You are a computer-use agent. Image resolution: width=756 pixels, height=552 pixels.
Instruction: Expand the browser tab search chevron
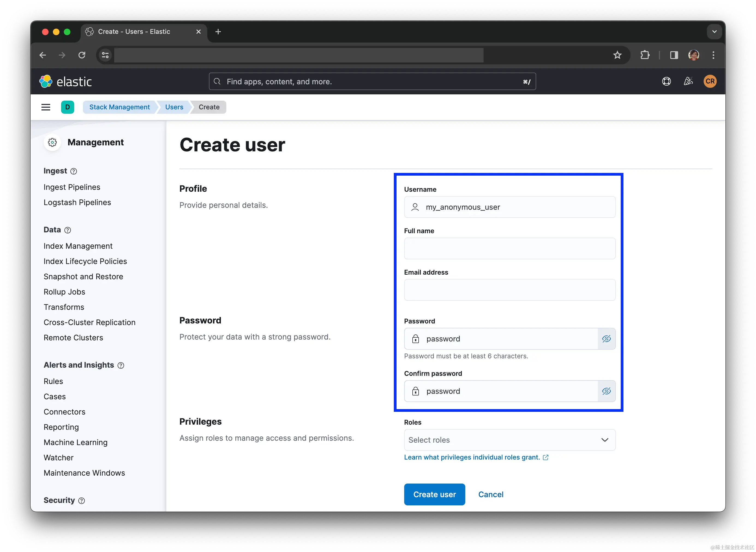click(714, 32)
